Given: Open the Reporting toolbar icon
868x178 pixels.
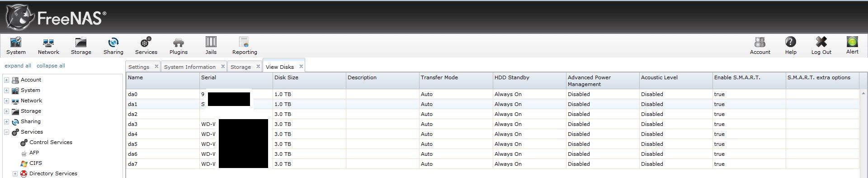Looking at the screenshot, I should coord(244,43).
